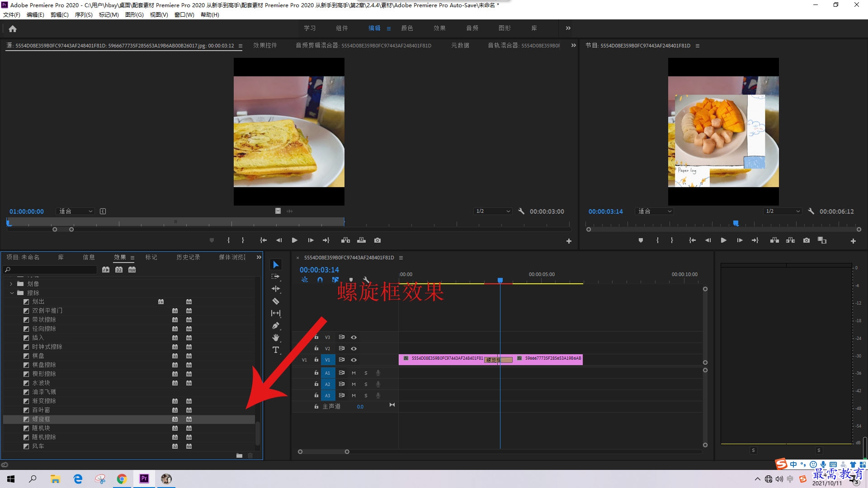This screenshot has height=488, width=868.
Task: Open program monitor zoom 适合 dropdown
Action: tap(654, 211)
